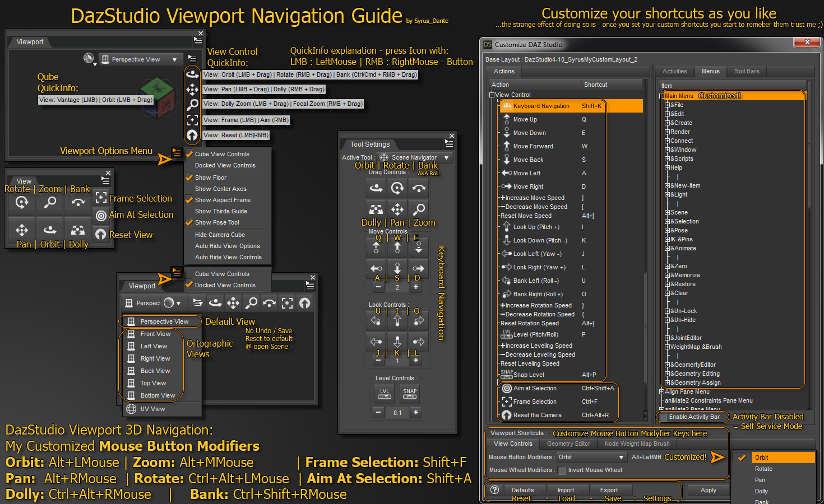824x504 pixels.
Task: Choose the Dolly drag control in Tool Settings
Action: tap(376, 209)
